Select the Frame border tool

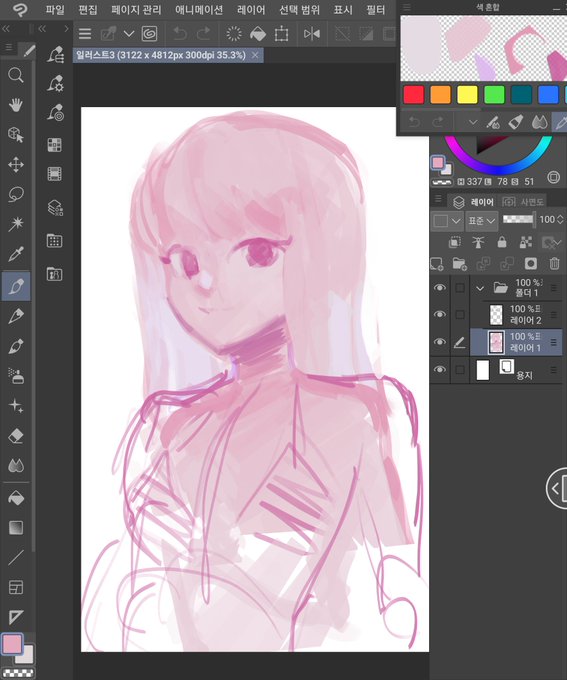pos(16,588)
